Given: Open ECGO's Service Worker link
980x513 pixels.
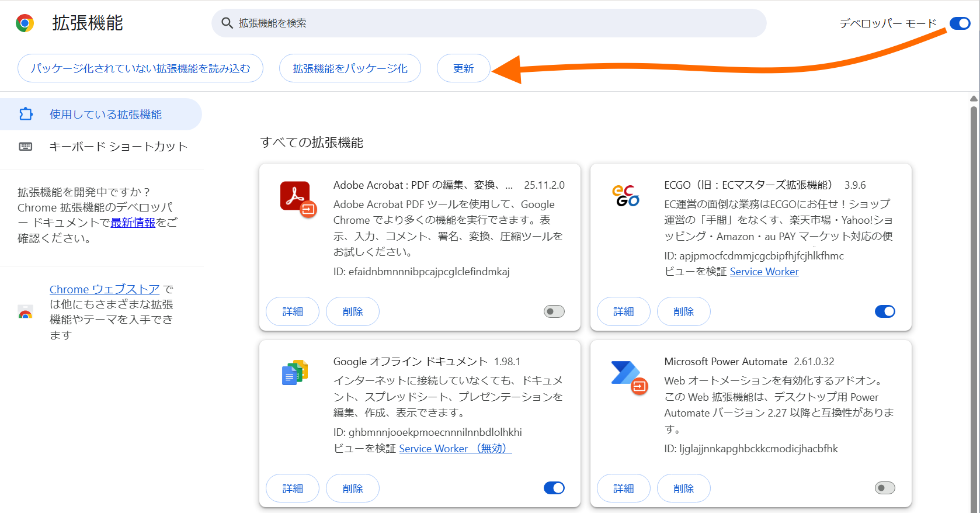Looking at the screenshot, I should coord(764,272).
